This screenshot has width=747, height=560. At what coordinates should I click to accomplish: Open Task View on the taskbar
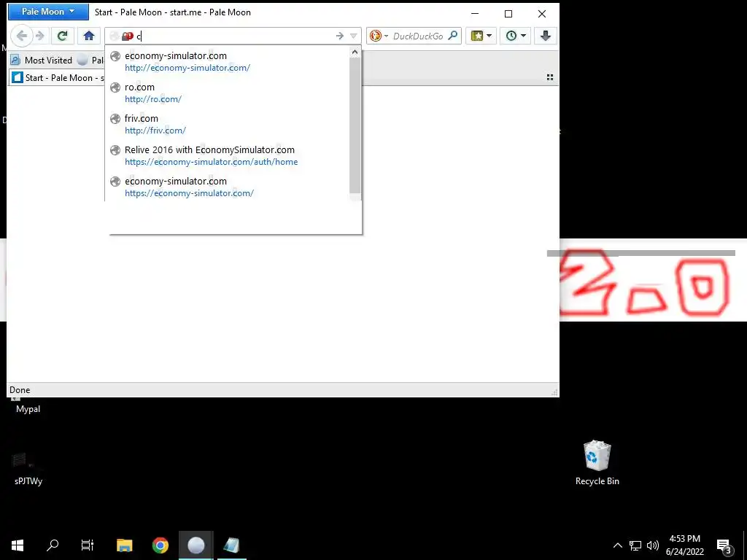(x=88, y=545)
